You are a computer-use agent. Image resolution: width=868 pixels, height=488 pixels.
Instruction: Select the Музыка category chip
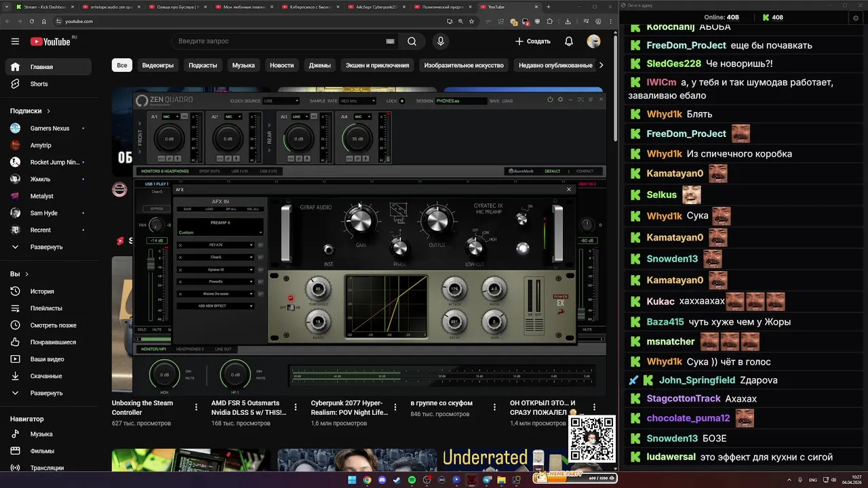(243, 65)
